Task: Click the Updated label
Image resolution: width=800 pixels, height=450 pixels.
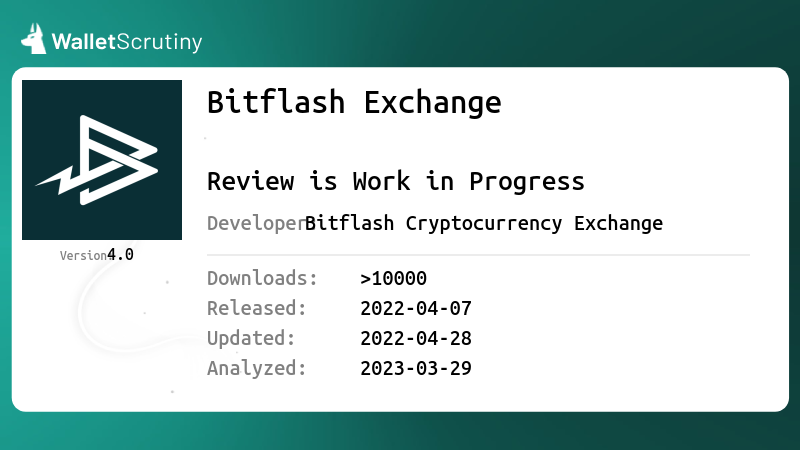Action: (251, 338)
